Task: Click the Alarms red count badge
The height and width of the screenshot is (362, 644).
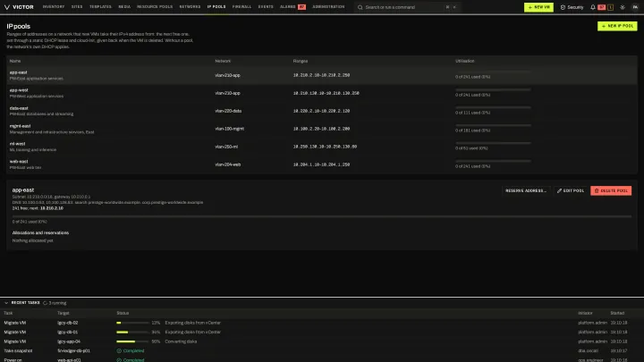Action: point(301,7)
